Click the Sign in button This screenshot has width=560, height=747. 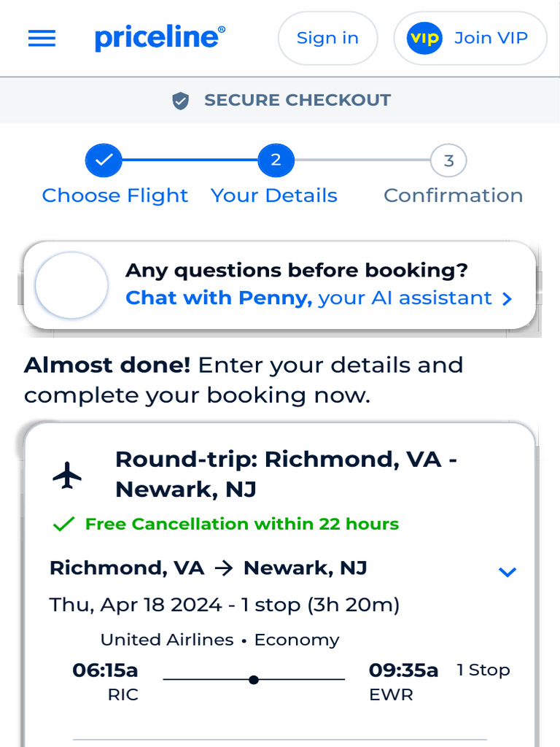pyautogui.click(x=327, y=38)
